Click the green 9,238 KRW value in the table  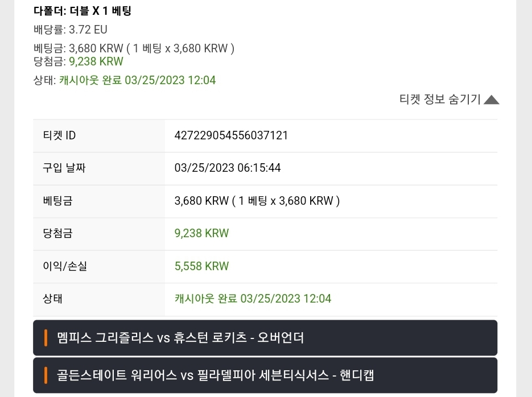(201, 233)
